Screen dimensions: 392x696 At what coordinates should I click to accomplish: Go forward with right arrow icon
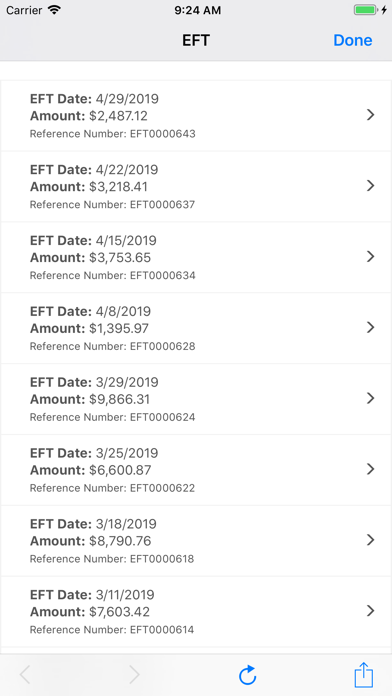134,675
